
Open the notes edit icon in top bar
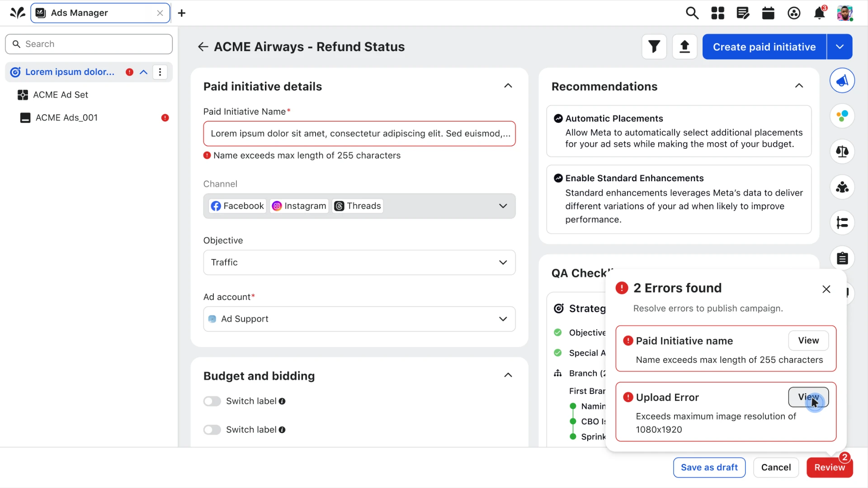pos(743,13)
